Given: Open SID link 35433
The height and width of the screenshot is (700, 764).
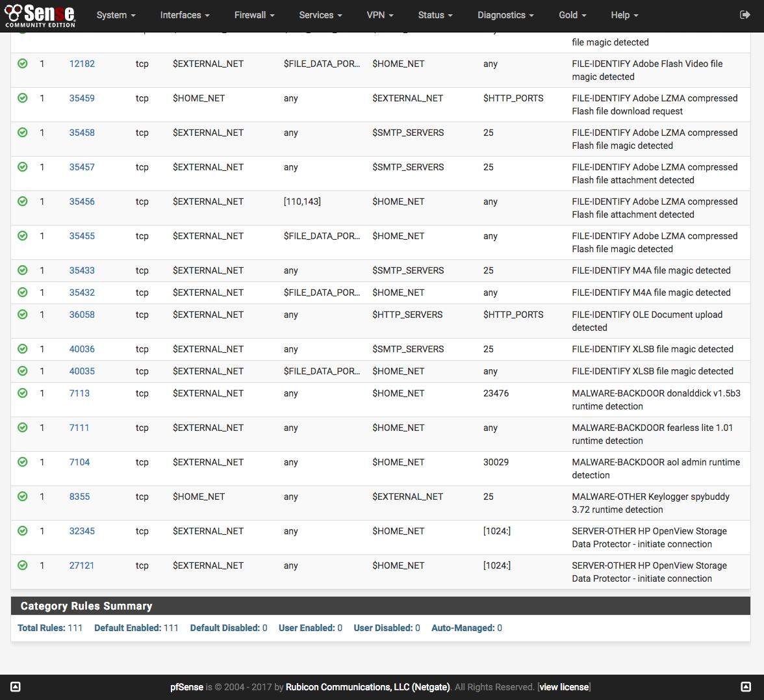Looking at the screenshot, I should 82,270.
